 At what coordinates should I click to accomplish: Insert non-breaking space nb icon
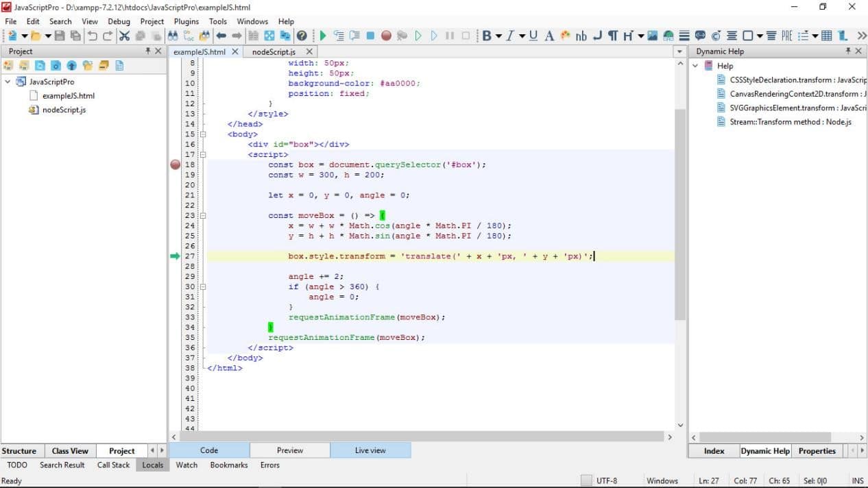581,36
